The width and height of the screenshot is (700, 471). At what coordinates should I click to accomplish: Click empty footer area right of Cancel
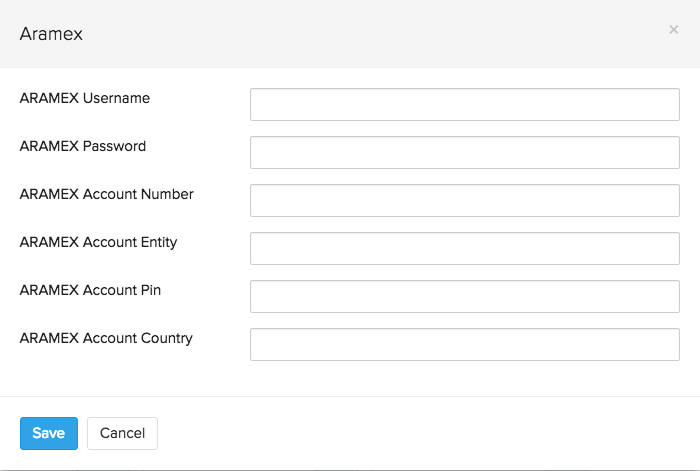tap(420, 433)
